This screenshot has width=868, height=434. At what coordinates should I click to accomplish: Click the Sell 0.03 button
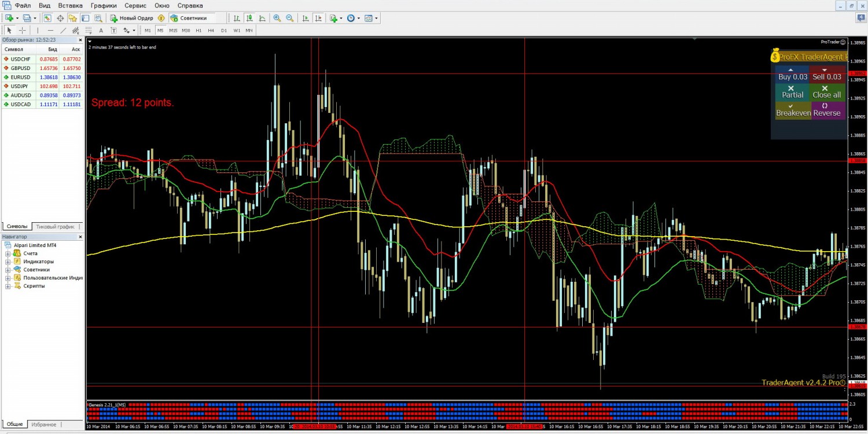[x=827, y=74]
